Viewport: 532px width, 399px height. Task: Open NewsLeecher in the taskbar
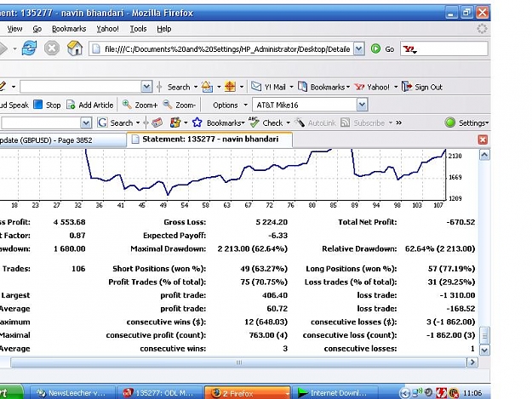pos(72,393)
